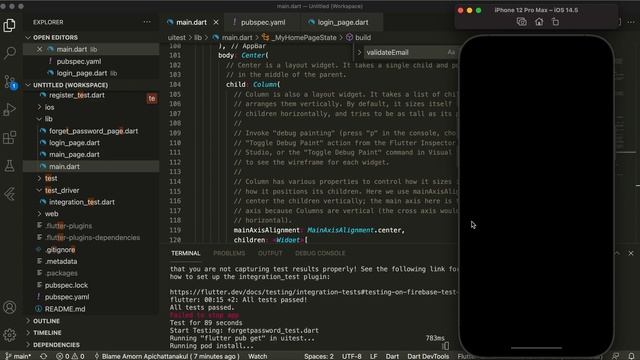Click the build method breadcrumb

(x=363, y=38)
